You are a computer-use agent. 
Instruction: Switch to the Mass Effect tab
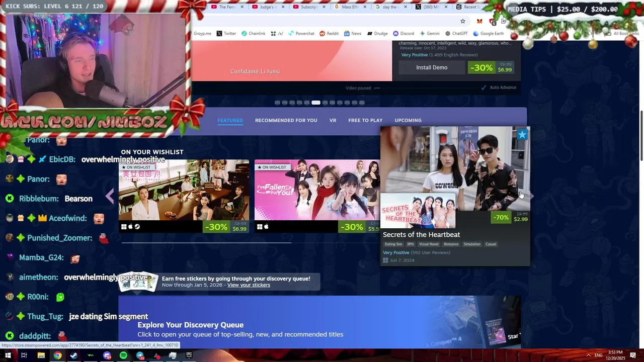(350, 7)
